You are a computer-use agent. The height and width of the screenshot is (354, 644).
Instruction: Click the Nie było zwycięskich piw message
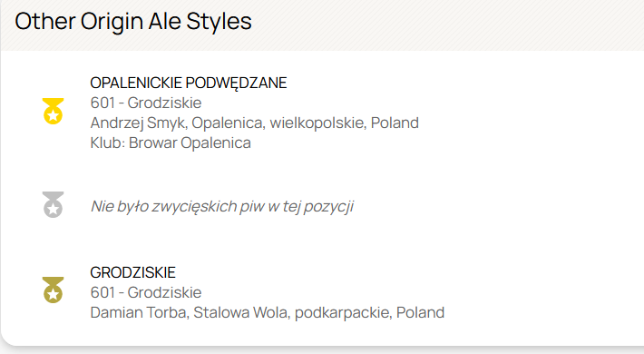222,206
